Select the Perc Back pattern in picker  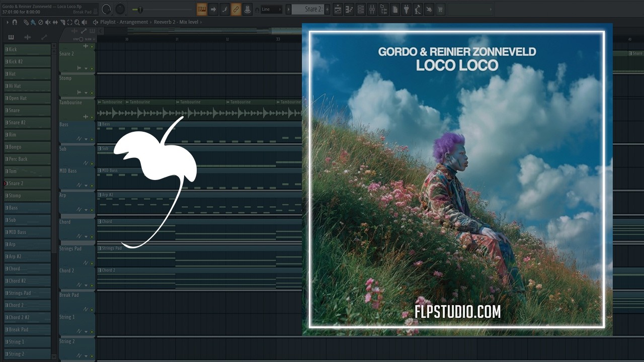[28, 159]
